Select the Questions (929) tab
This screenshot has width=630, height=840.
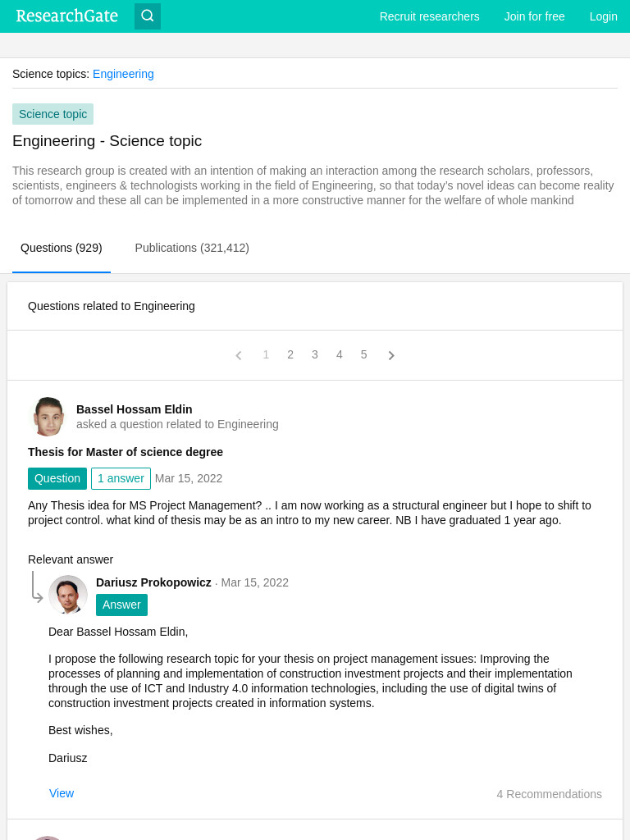click(x=61, y=248)
